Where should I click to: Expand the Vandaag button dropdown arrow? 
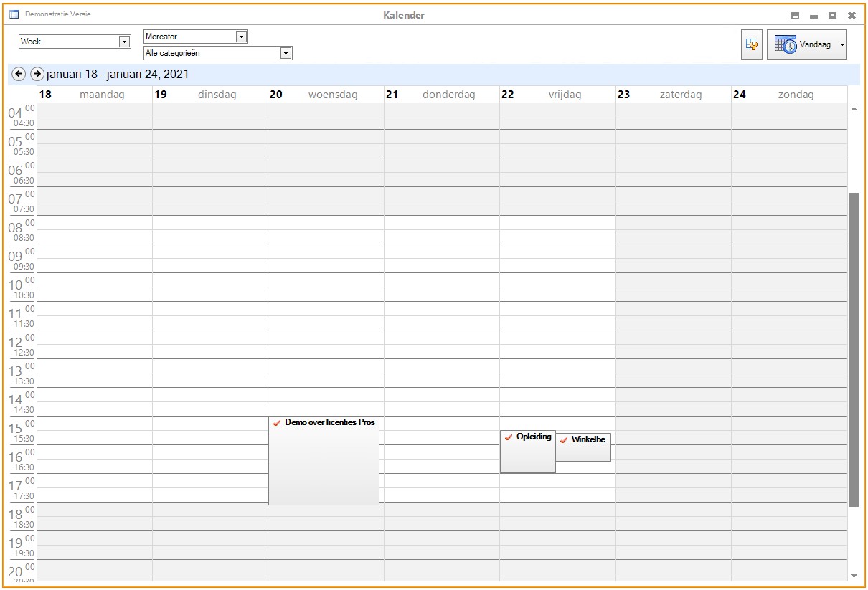click(x=841, y=44)
